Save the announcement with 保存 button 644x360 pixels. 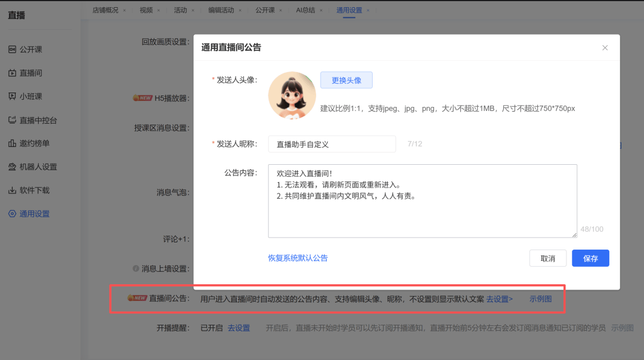(590, 259)
